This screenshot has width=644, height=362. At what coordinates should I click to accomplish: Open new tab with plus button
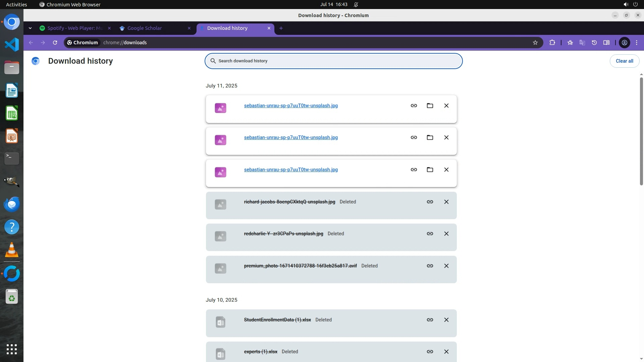click(x=281, y=28)
